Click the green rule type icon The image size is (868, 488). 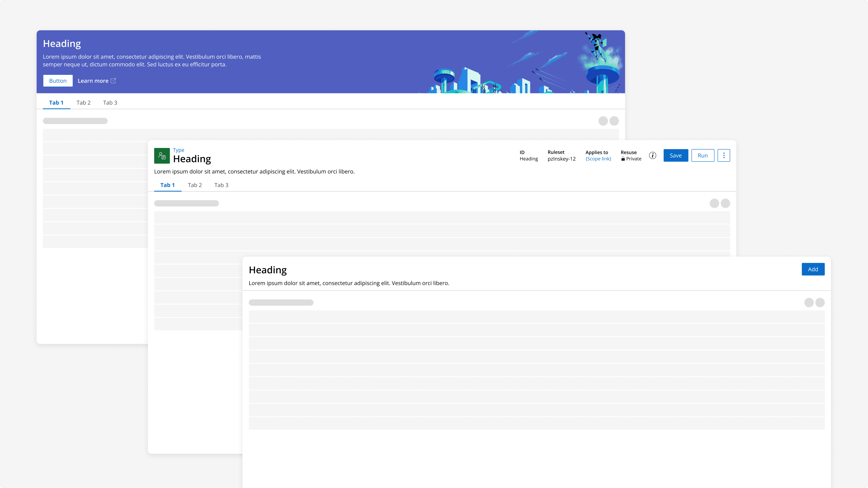(x=162, y=156)
